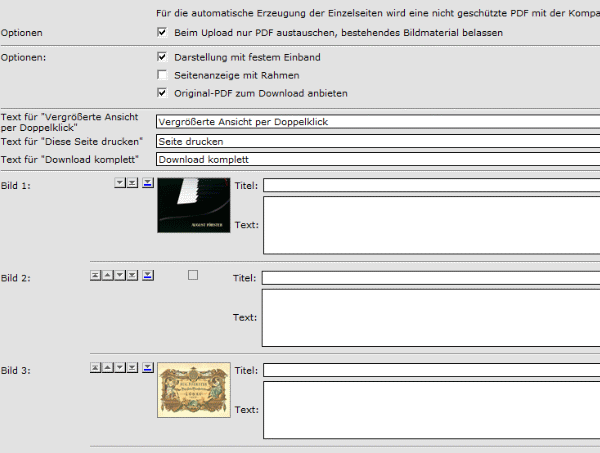This screenshot has height=453, width=600.
Task: Click into the Text area of Bild 1
Action: pyautogui.click(x=431, y=225)
